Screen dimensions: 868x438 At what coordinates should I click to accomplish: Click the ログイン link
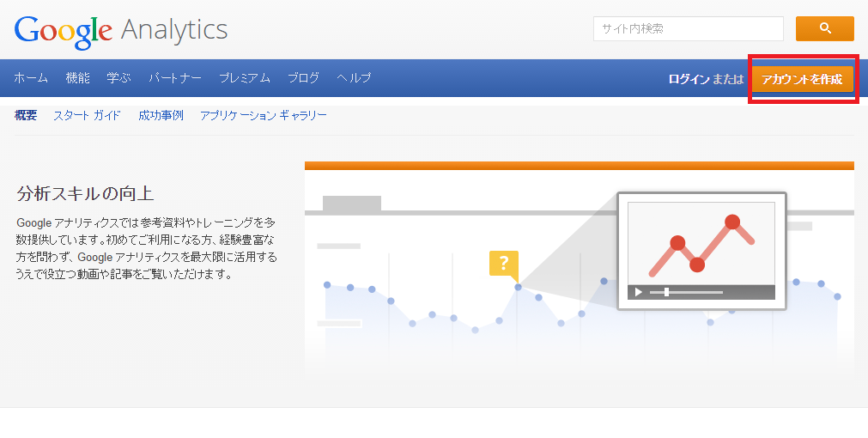click(689, 79)
